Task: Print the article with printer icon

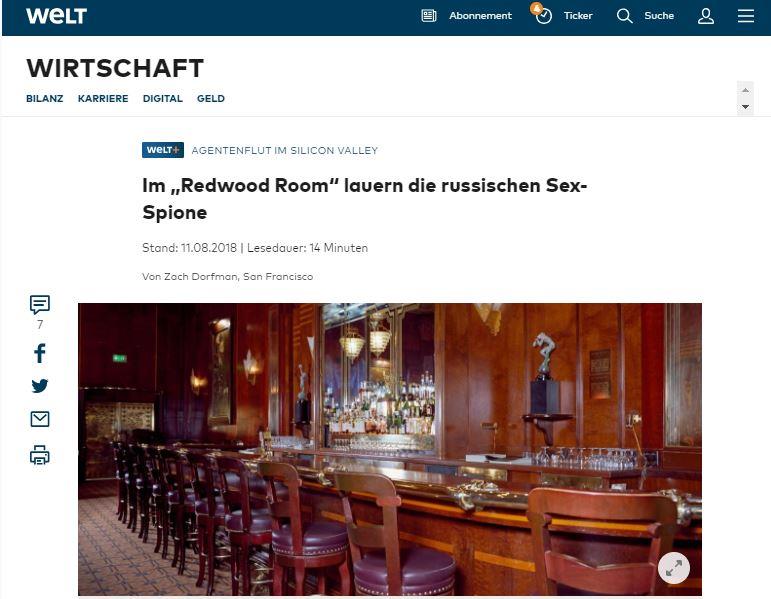Action: (x=40, y=455)
